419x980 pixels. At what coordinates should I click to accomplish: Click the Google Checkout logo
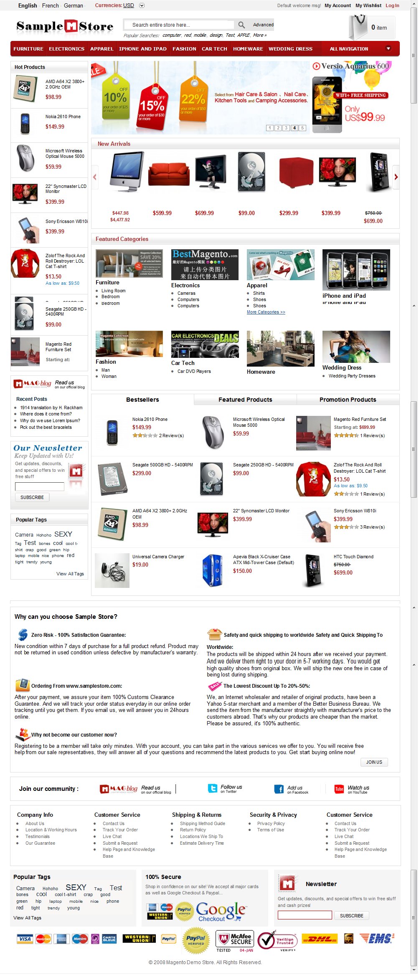[221, 912]
